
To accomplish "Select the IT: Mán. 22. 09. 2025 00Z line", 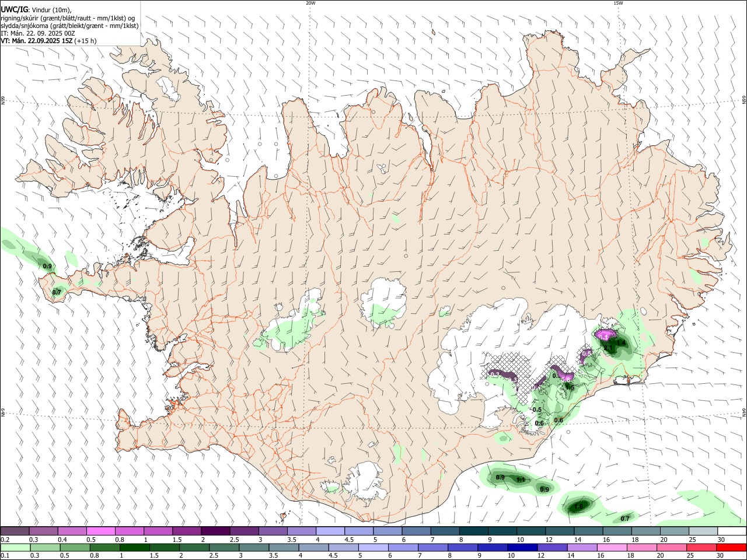I will [38, 33].
